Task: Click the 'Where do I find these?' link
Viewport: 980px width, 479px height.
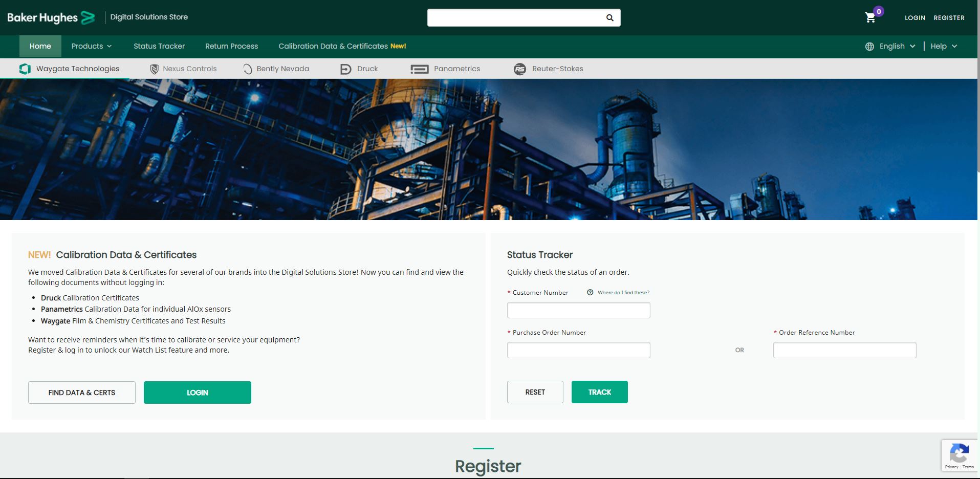Action: (623, 293)
